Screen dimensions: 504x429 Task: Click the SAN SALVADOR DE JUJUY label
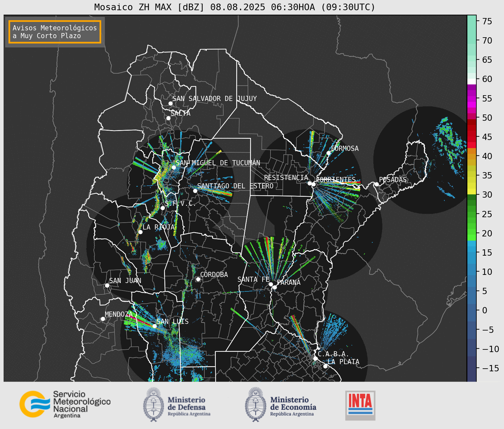point(215,99)
